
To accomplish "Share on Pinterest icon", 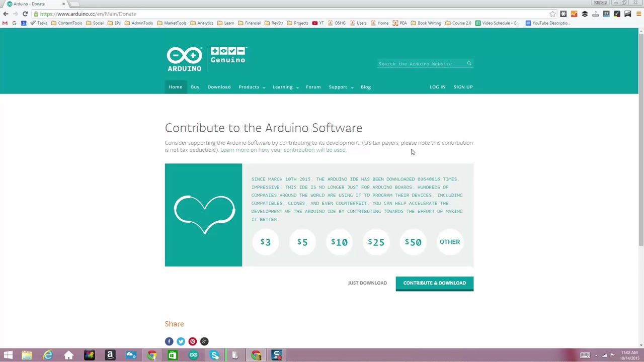I will tap(192, 341).
